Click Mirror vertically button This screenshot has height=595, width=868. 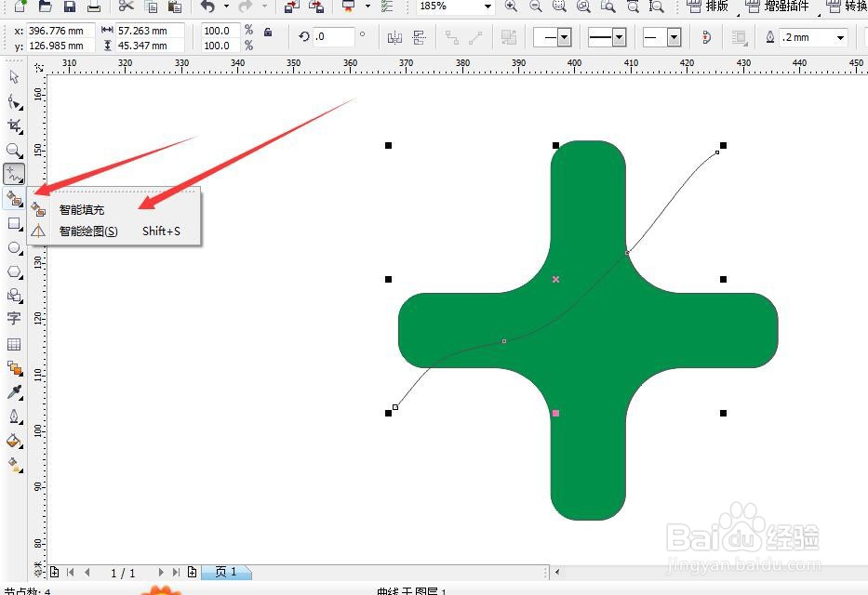(420, 37)
